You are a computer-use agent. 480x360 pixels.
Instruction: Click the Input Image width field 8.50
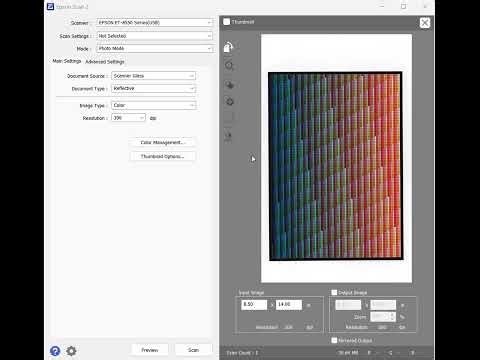tap(254, 305)
